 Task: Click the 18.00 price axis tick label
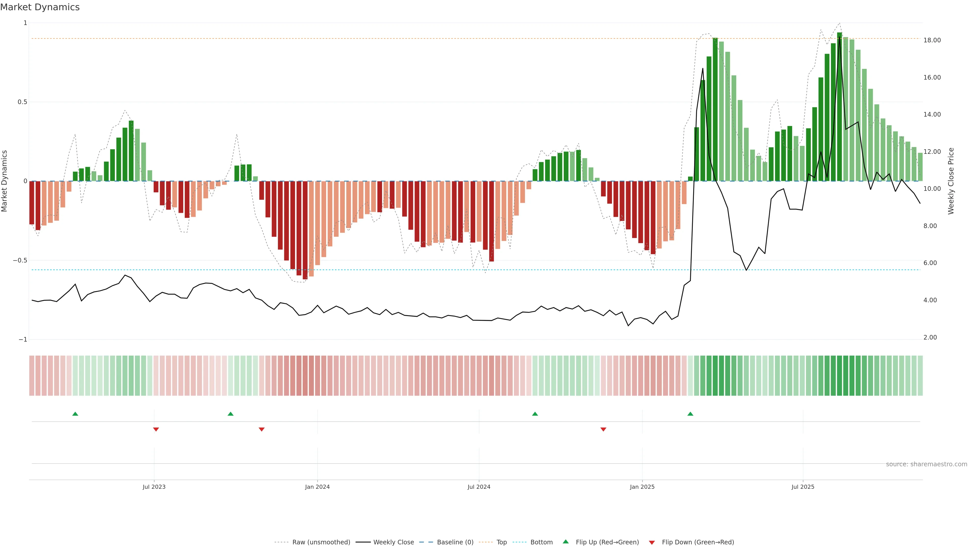(932, 40)
